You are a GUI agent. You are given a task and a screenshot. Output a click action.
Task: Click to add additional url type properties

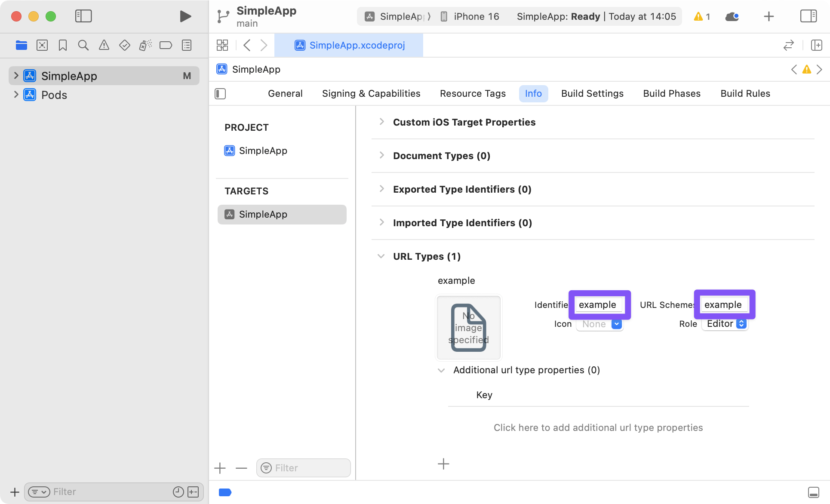598,427
